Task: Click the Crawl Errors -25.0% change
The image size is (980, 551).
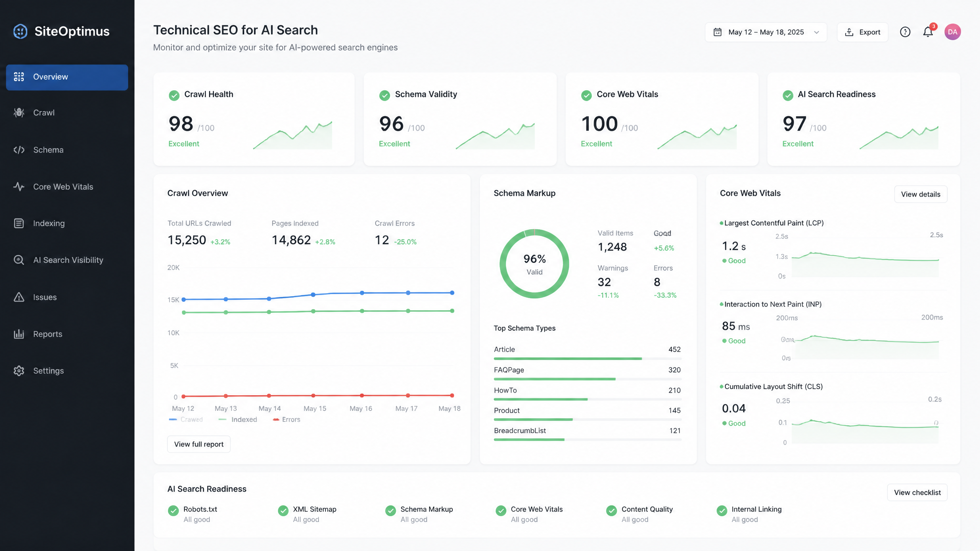Action: pyautogui.click(x=405, y=242)
